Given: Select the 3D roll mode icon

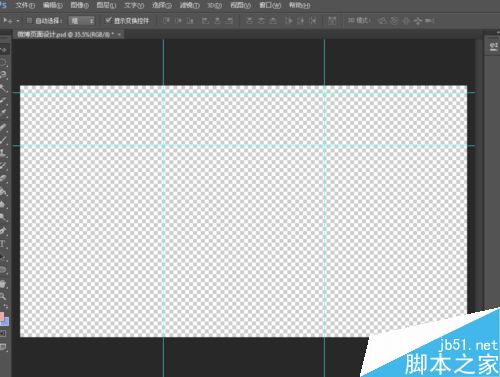Looking at the screenshot, I should pyautogui.click(x=394, y=21).
